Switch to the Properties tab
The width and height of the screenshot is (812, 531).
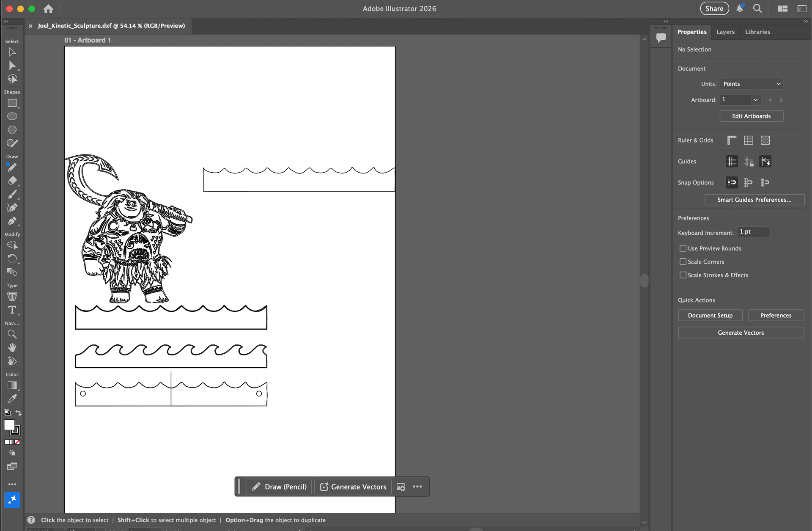[x=692, y=32]
